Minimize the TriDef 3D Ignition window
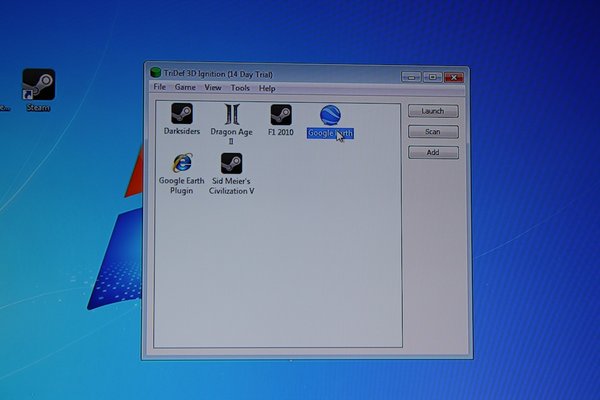The width and height of the screenshot is (600, 400). [411, 77]
